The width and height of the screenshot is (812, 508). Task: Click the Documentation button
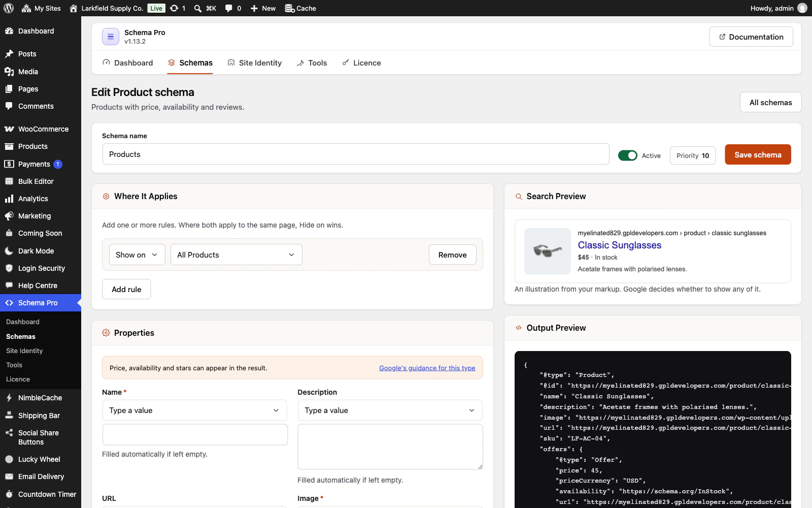(x=751, y=37)
